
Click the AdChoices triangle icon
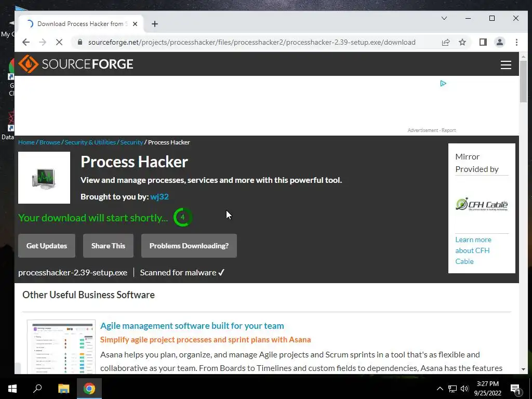pos(443,84)
